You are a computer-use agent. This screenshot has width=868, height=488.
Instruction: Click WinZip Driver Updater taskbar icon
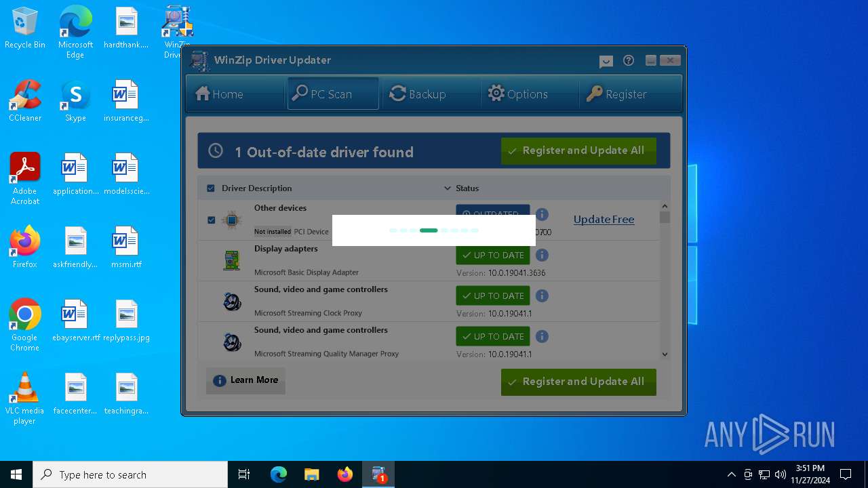pos(378,474)
